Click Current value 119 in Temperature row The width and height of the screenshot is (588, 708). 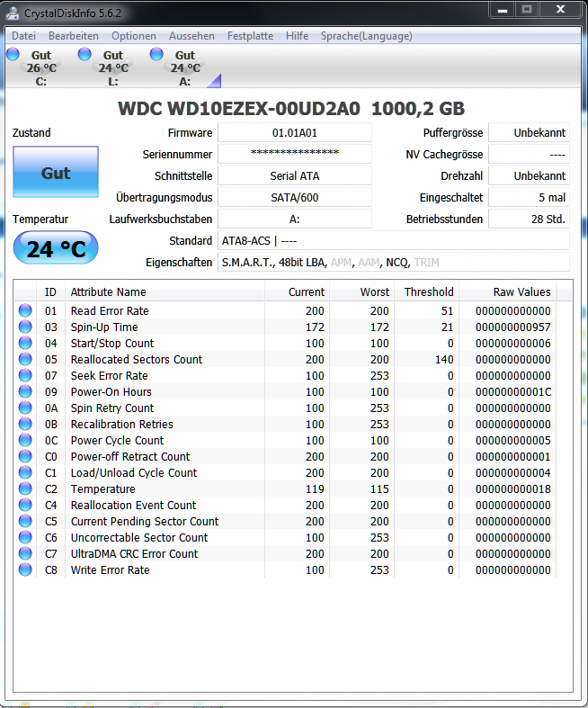(x=315, y=489)
